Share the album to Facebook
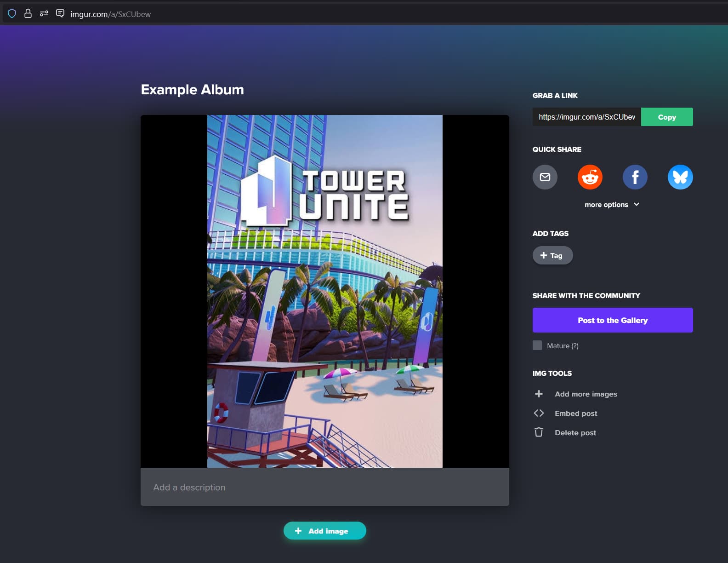This screenshot has height=563, width=728. (635, 177)
